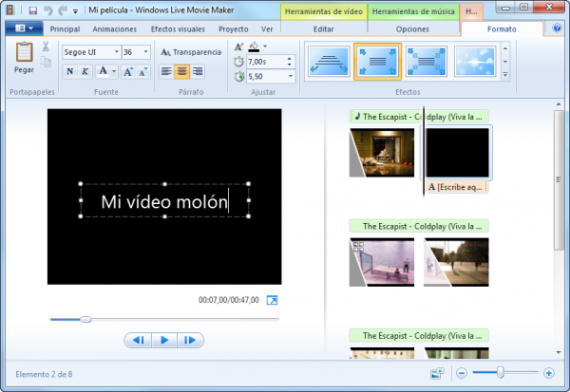
Task: Select the third zoom text effect
Action: pyautogui.click(x=426, y=62)
